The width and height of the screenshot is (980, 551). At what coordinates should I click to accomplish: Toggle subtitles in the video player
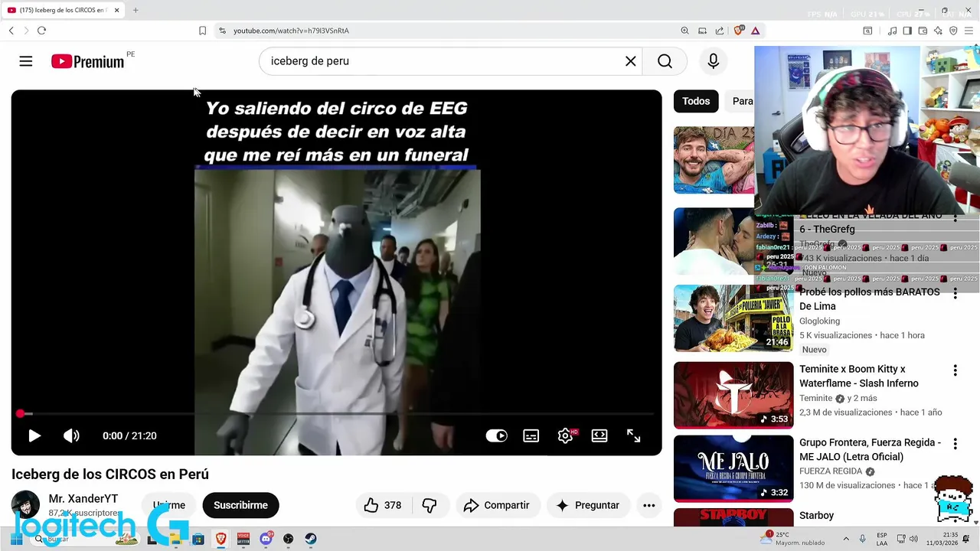point(531,435)
